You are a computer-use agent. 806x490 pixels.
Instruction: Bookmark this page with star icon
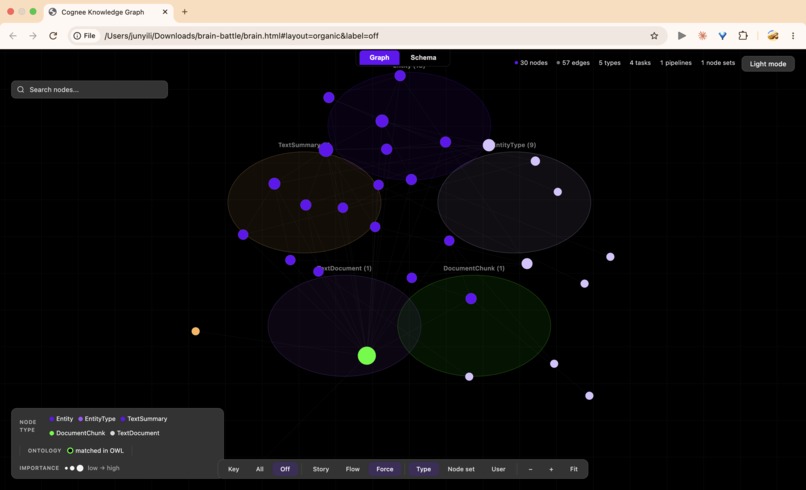click(654, 35)
